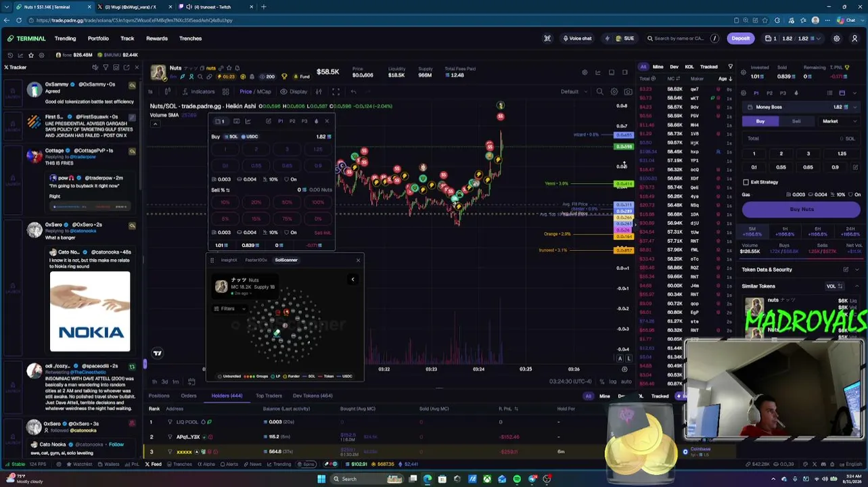Open the history icon in the watchlist bar

[x=9, y=55]
